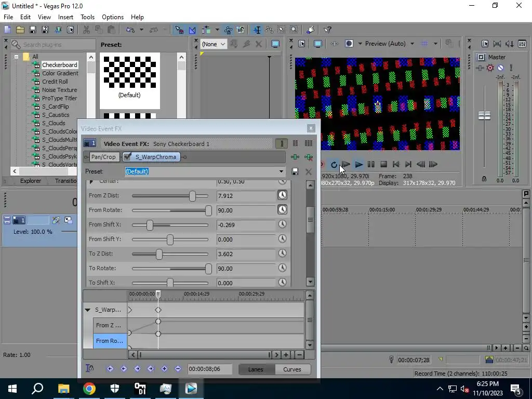532x399 pixels.
Task: Click the From Shift Y value field
Action: pyautogui.click(x=246, y=240)
